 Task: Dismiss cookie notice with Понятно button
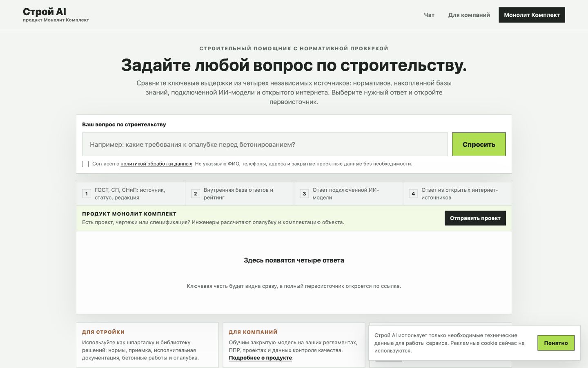pyautogui.click(x=556, y=343)
